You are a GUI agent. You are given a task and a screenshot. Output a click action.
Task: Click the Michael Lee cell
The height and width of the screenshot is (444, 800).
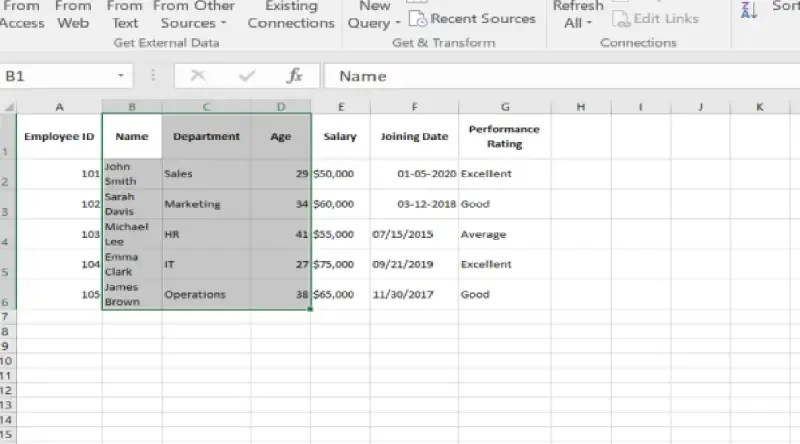click(132, 234)
